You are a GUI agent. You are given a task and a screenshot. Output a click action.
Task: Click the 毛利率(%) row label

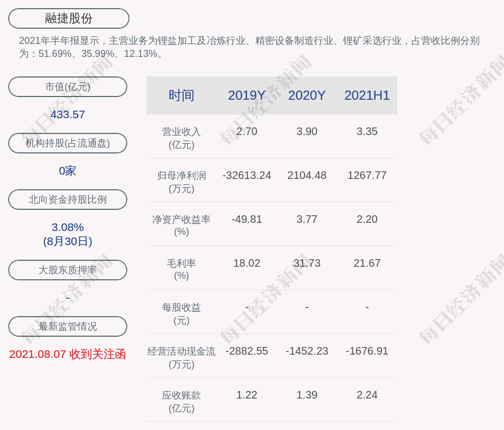click(x=181, y=269)
